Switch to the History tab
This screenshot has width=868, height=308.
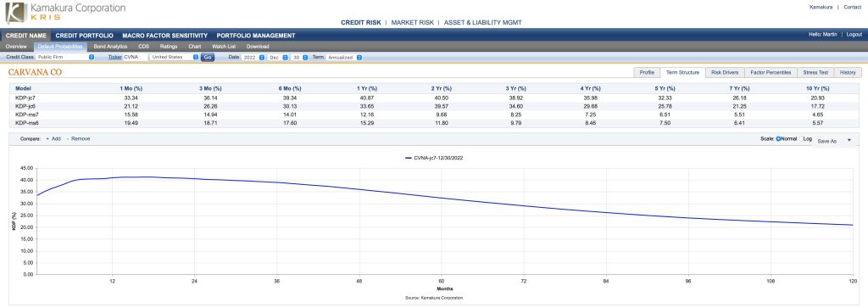[x=847, y=73]
